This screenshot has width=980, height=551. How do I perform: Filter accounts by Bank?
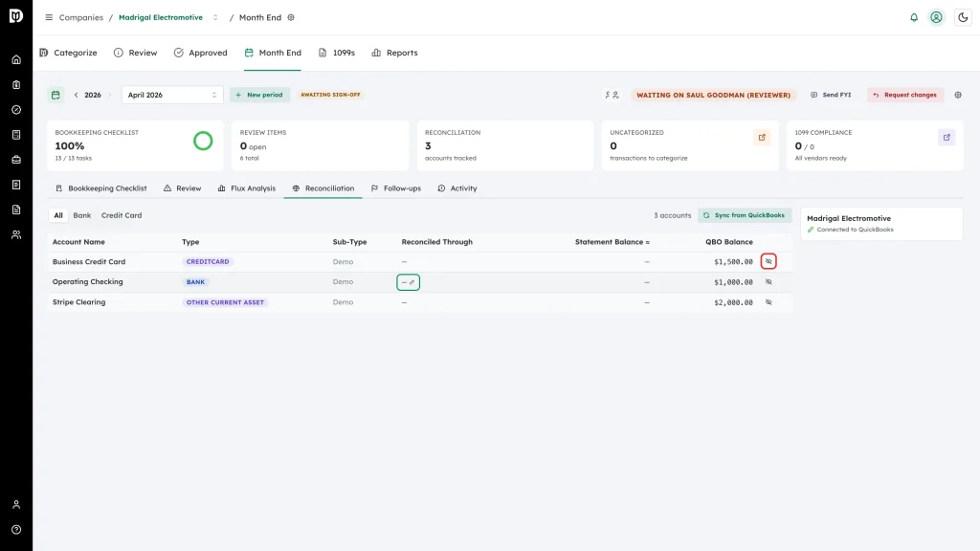coord(82,215)
